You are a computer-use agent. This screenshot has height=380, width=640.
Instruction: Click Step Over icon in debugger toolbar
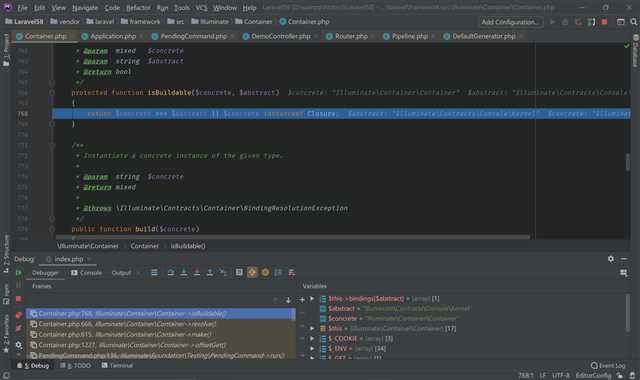(171, 272)
